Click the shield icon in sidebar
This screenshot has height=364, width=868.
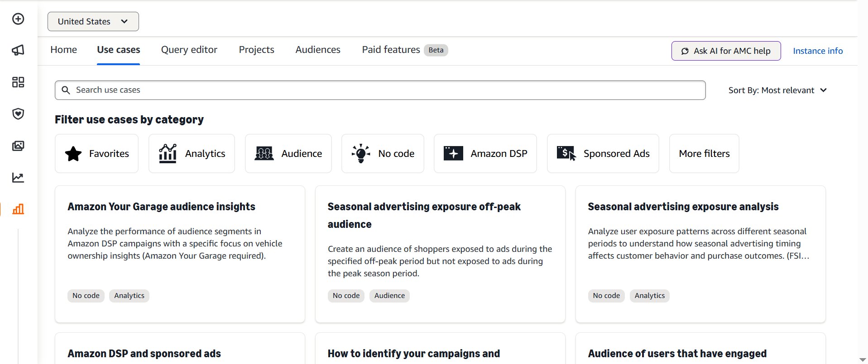point(18,113)
